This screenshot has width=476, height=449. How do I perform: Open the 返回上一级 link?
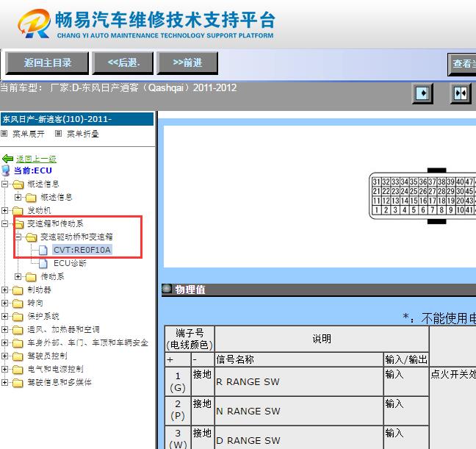(36, 159)
